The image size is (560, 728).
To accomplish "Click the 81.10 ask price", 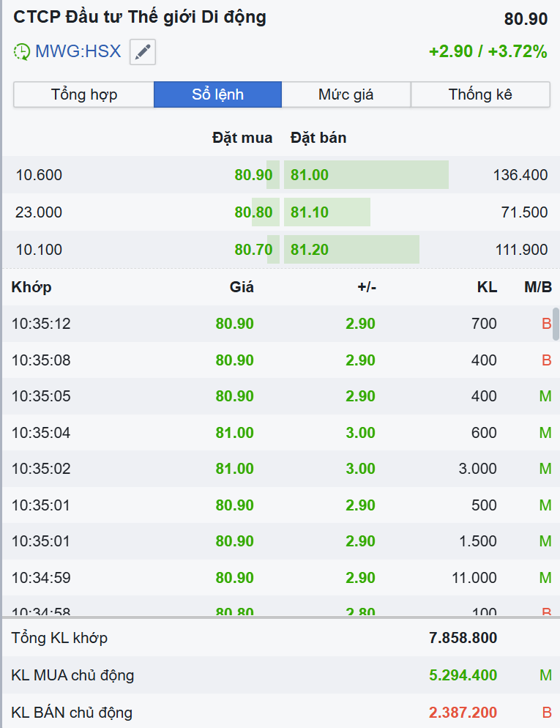I will [310, 212].
